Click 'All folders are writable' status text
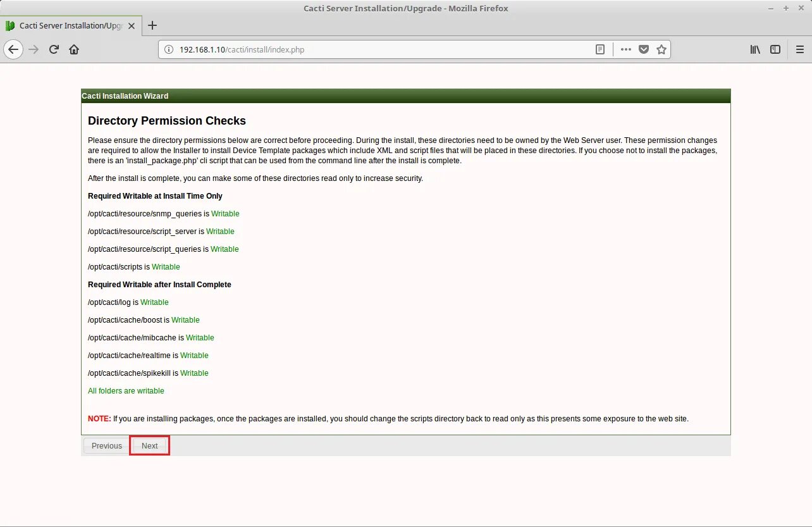The width and height of the screenshot is (812, 527). (126, 391)
